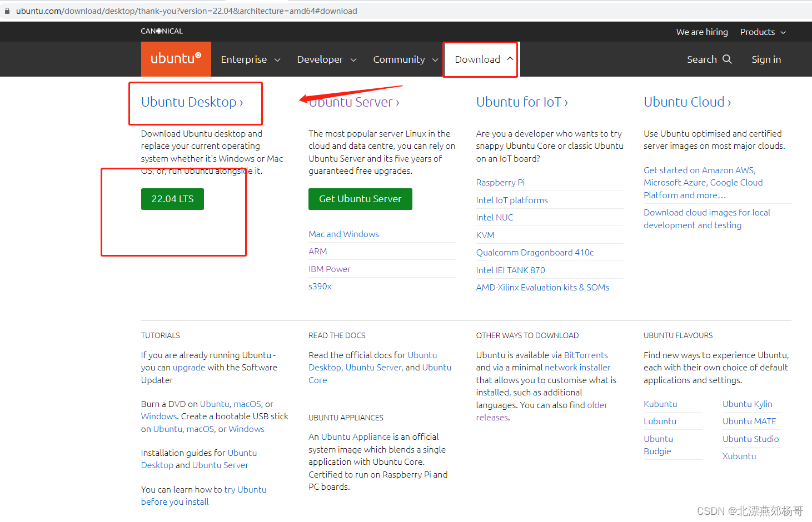The height and width of the screenshot is (522, 812).
Task: Click the We are hiring link
Action: (x=702, y=32)
